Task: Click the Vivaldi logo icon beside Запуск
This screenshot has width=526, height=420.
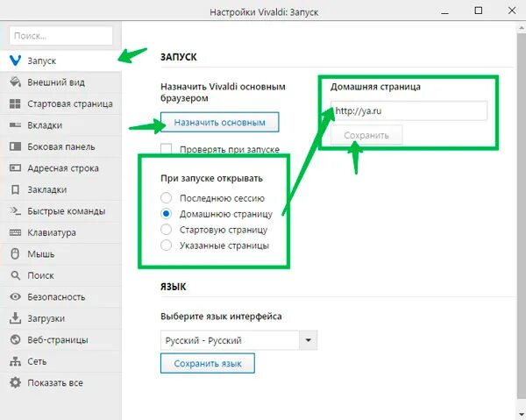Action: click(15, 61)
